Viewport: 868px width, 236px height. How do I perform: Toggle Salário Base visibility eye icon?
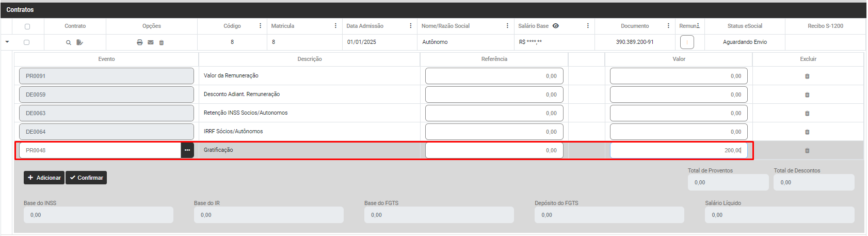556,26
